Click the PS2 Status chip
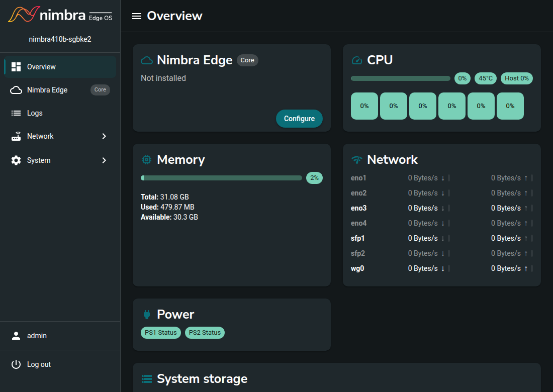553x392 pixels. click(205, 332)
